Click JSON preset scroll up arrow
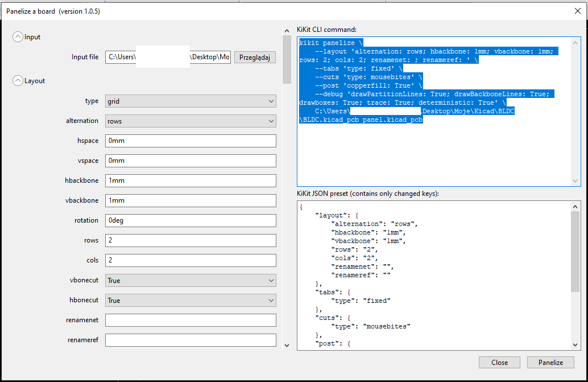The width and height of the screenshot is (588, 382). 575,207
